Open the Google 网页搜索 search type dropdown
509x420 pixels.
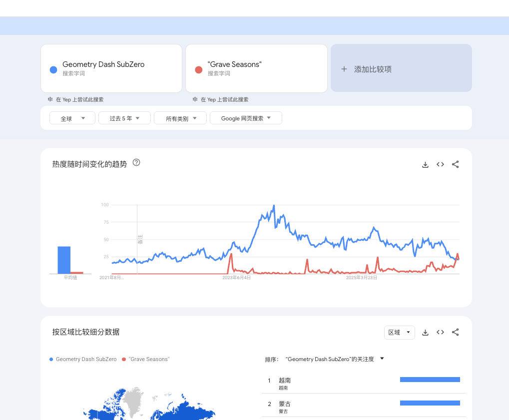coord(246,118)
